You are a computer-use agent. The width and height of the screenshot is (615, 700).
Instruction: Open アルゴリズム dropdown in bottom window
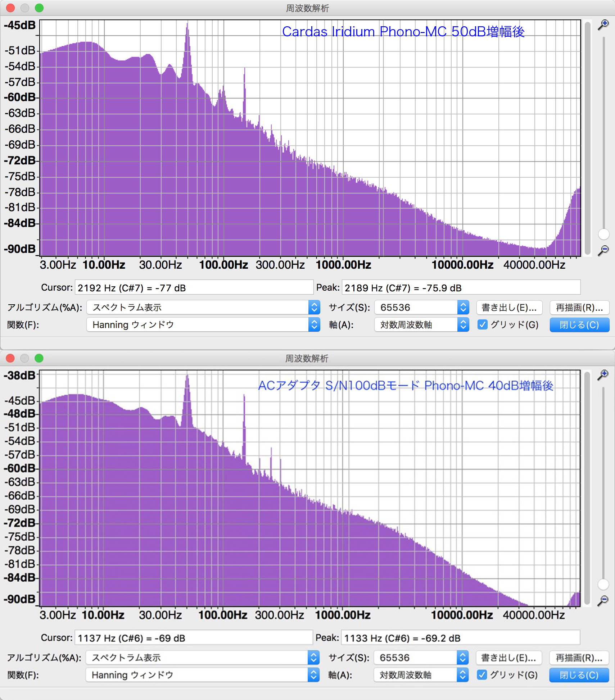pyautogui.click(x=203, y=658)
